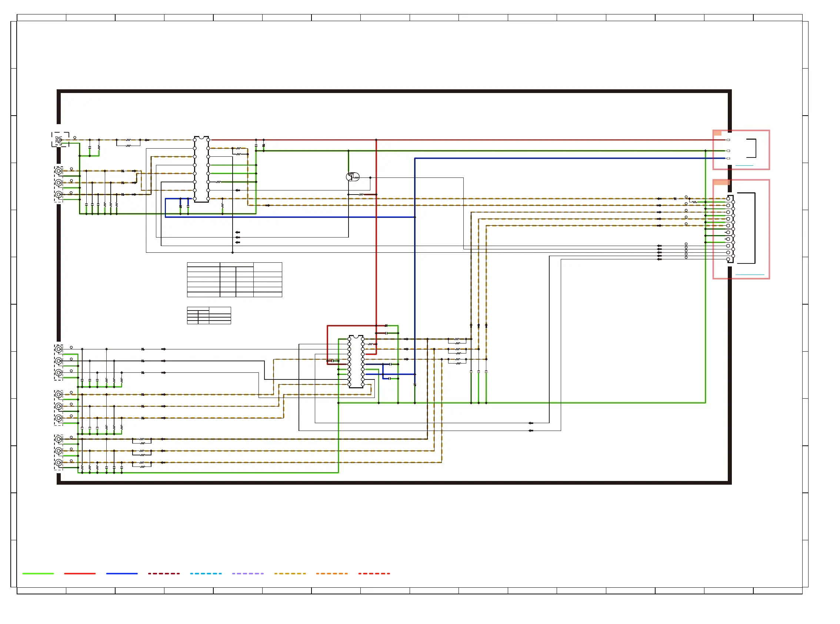Image resolution: width=840 pixels, height=624 pixels.
Task: Pick the bright red dashed legend line
Action: [374, 573]
